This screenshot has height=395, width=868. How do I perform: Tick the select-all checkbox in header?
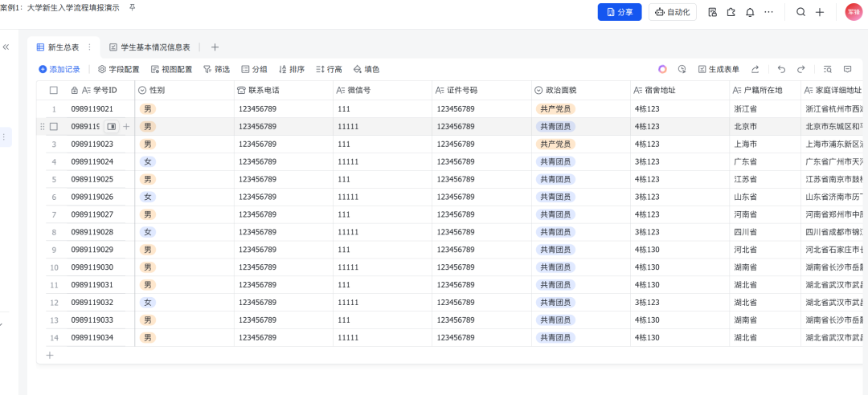[54, 91]
